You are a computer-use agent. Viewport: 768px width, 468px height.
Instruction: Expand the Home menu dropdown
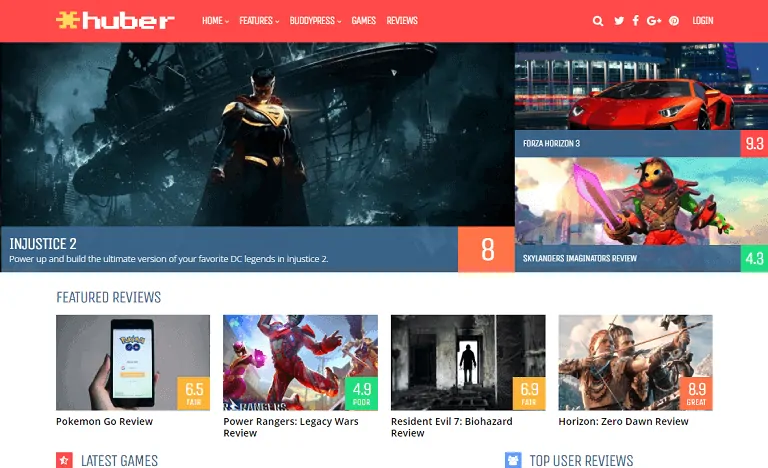point(215,21)
